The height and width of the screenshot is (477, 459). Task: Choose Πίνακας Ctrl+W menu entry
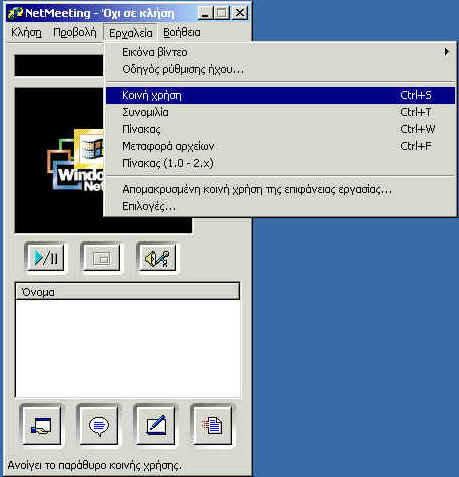click(280, 129)
